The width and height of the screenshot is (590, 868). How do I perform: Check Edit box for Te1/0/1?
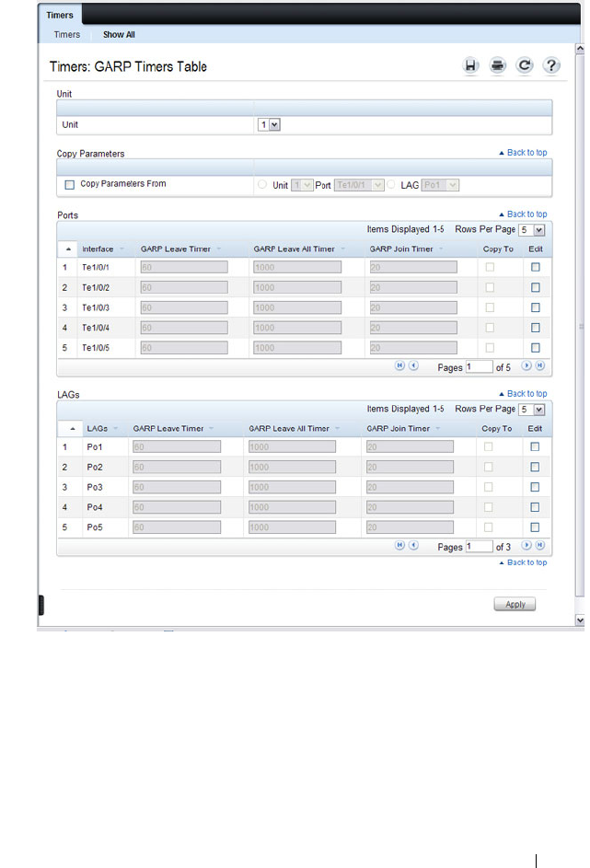coord(535,267)
